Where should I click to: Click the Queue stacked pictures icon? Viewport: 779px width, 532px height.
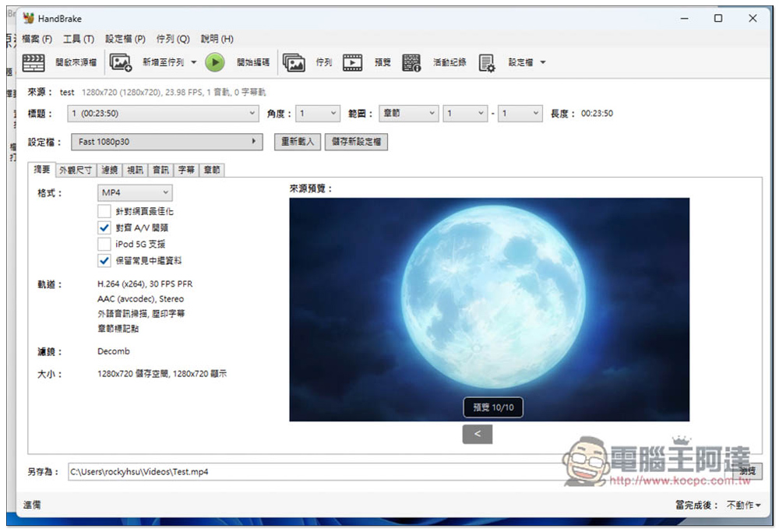pyautogui.click(x=294, y=62)
